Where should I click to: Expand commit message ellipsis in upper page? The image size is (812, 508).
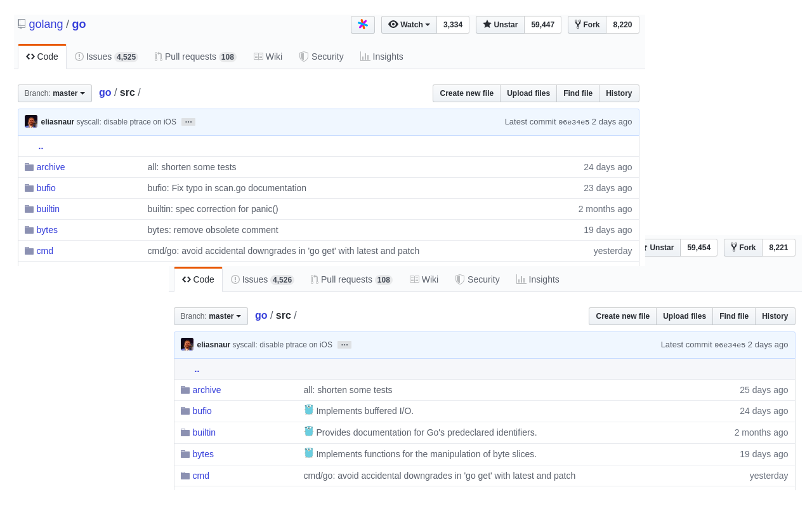click(x=188, y=122)
